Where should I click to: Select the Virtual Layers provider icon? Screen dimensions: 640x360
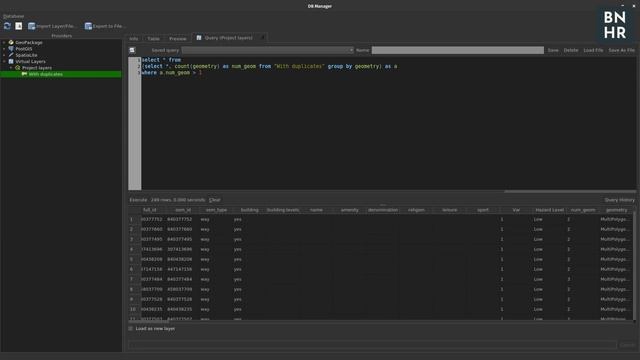coord(11,61)
